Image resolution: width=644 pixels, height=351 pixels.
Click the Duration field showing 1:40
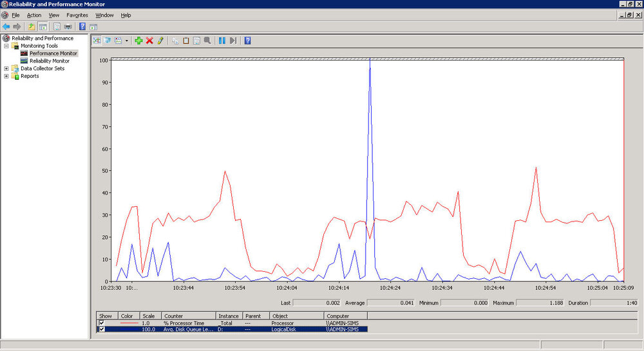click(x=614, y=303)
